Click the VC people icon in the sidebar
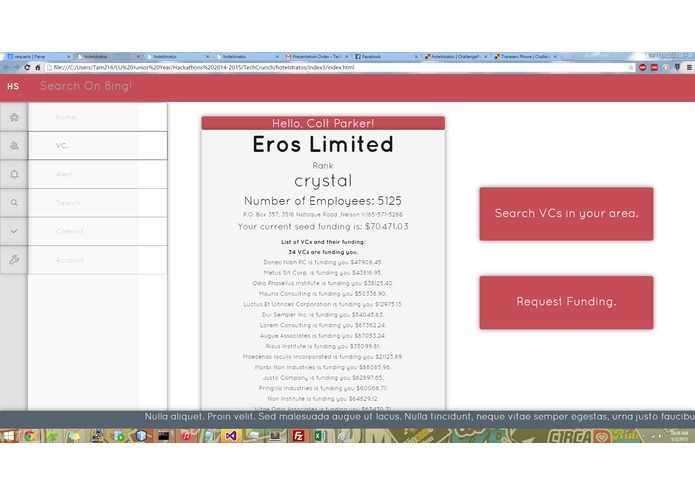 coord(14,145)
